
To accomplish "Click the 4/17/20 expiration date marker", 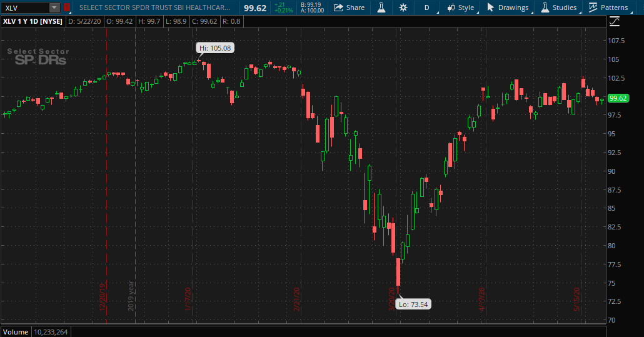I will click(482, 299).
